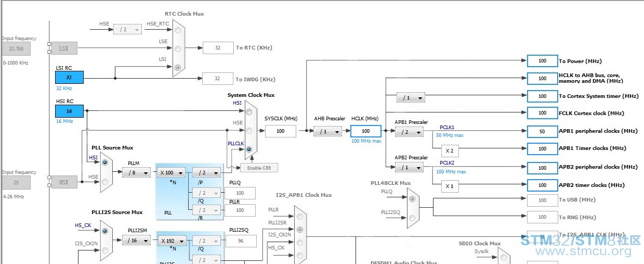Select HSI in PLL Source Mux
This screenshot has height=264, width=644.
(105, 163)
